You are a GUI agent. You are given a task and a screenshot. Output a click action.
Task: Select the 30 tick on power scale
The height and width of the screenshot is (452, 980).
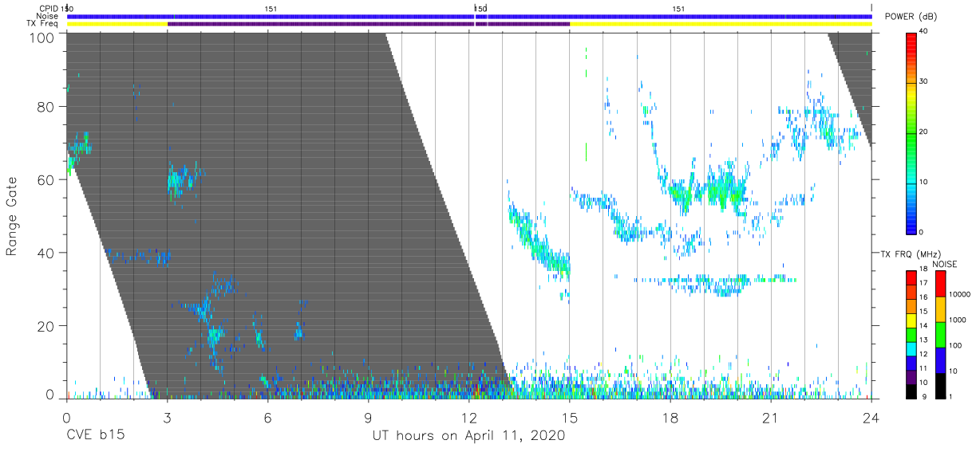[x=924, y=82]
